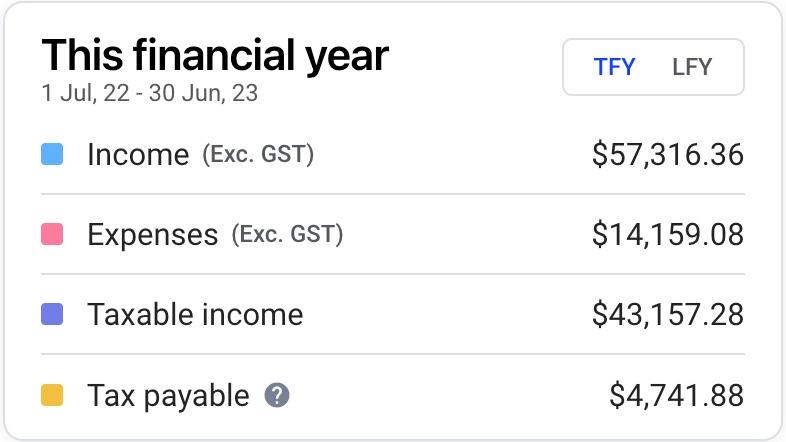This screenshot has width=786, height=442.
Task: Switch to the LFY tab
Action: coord(692,67)
